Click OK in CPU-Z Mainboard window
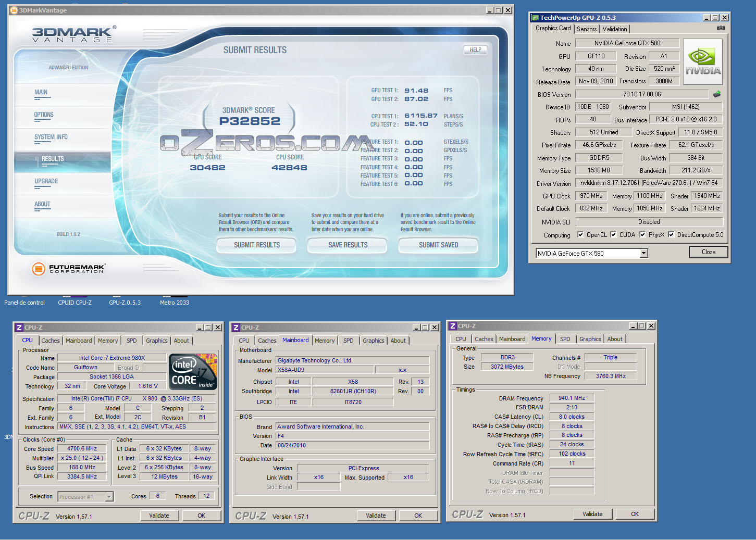Viewport: 756px width, 540px height. tap(418, 516)
